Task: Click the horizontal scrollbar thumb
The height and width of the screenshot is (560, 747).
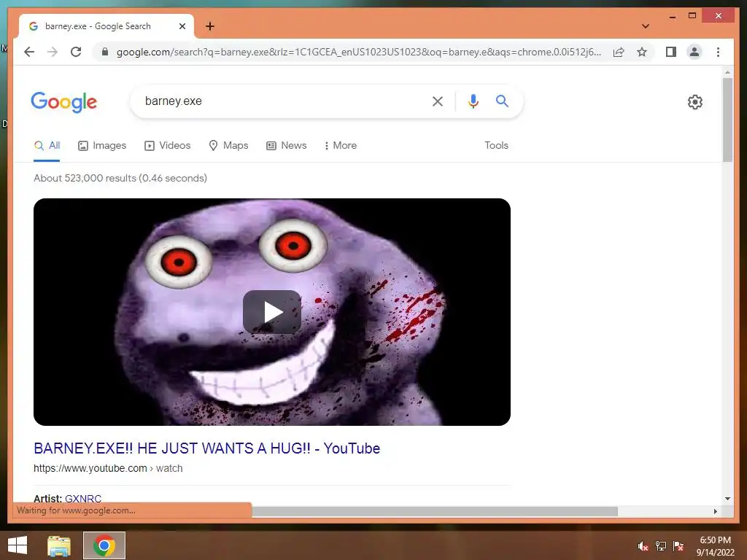Action: pos(435,511)
